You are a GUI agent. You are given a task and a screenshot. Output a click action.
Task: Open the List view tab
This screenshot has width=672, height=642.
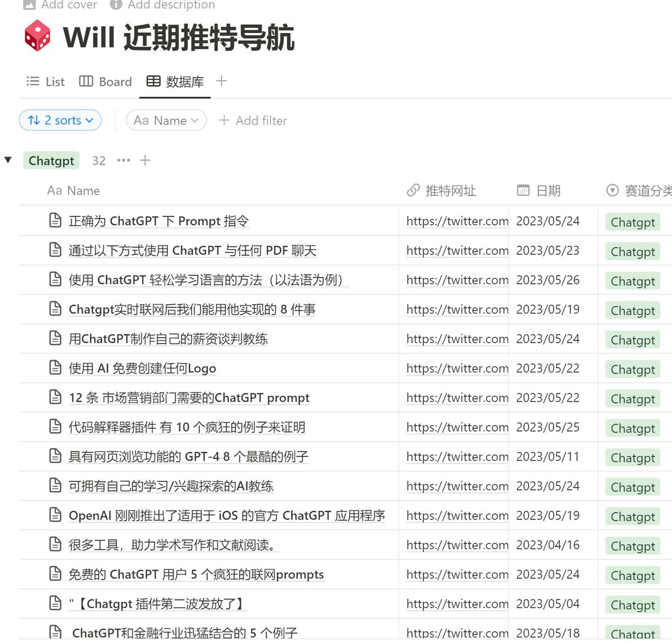pyautogui.click(x=45, y=82)
